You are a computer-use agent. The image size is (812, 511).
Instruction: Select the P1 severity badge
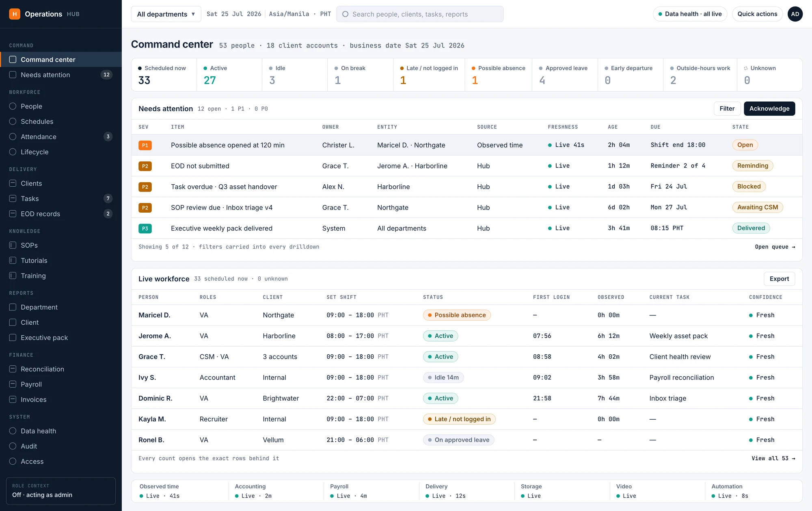(x=145, y=145)
